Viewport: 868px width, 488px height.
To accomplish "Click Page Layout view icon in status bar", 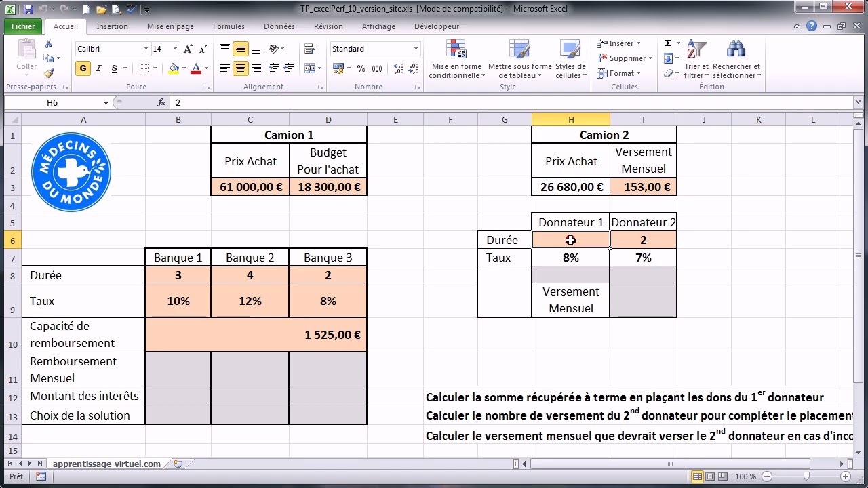I will click(x=711, y=476).
